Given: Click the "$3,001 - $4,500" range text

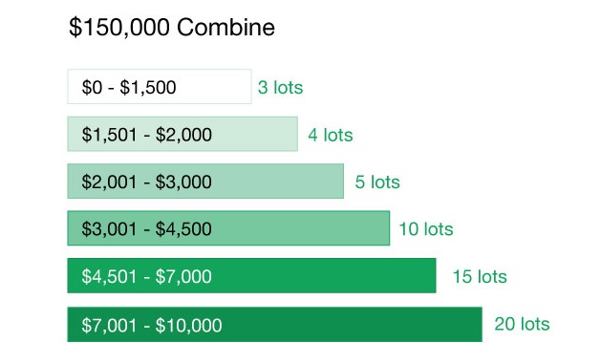Looking at the screenshot, I should click(x=146, y=229).
